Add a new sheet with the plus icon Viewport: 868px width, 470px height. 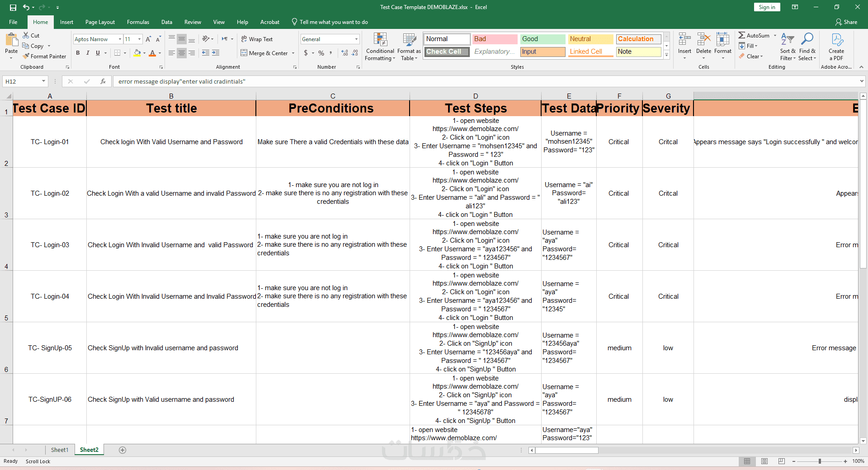pyautogui.click(x=123, y=450)
